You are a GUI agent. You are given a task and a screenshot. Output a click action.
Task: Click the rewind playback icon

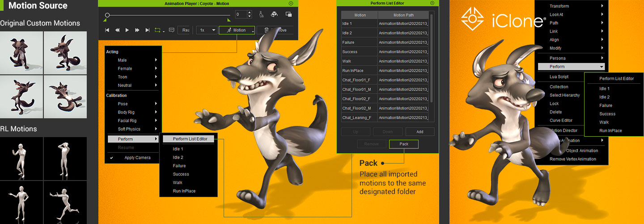click(117, 30)
